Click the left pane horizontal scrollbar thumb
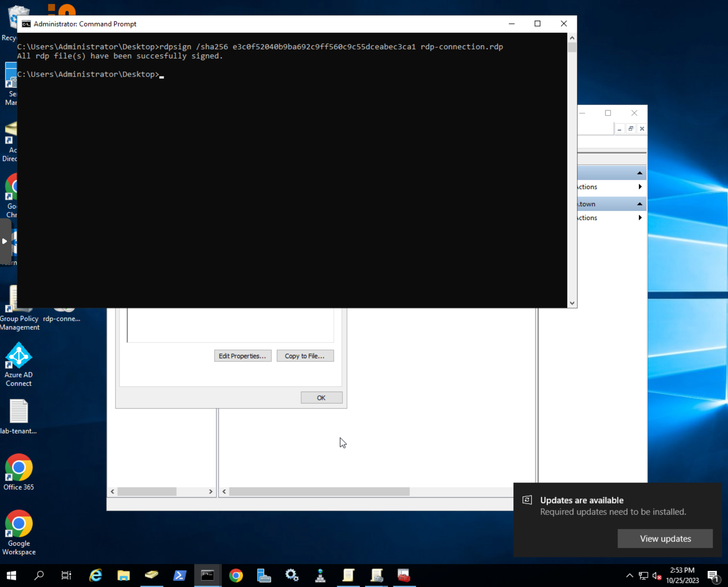 click(x=147, y=492)
